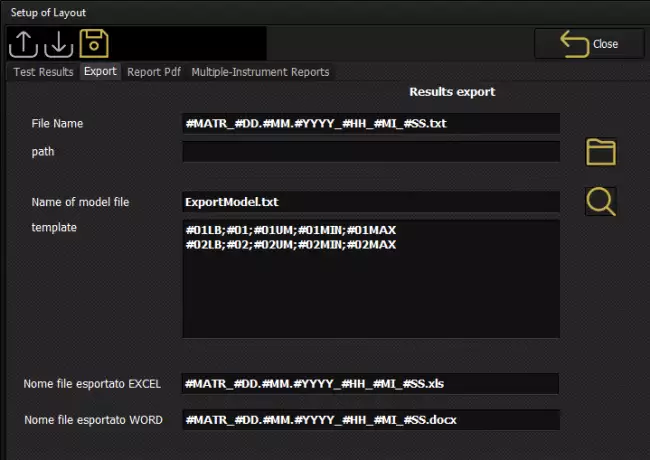Image resolution: width=650 pixels, height=460 pixels.
Task: Browse for export path with the folder icon
Action: click(x=601, y=152)
